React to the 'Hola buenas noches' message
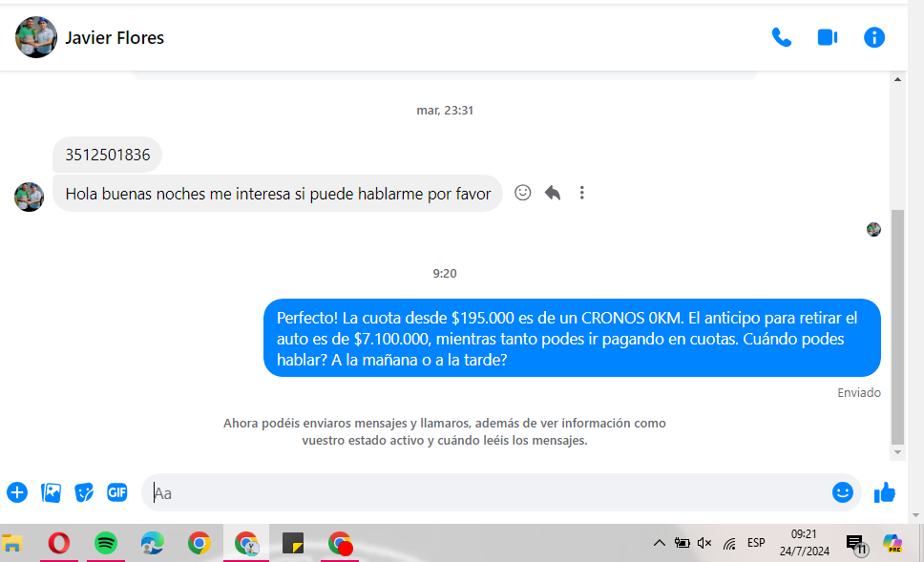Image resolution: width=924 pixels, height=562 pixels. click(x=522, y=193)
